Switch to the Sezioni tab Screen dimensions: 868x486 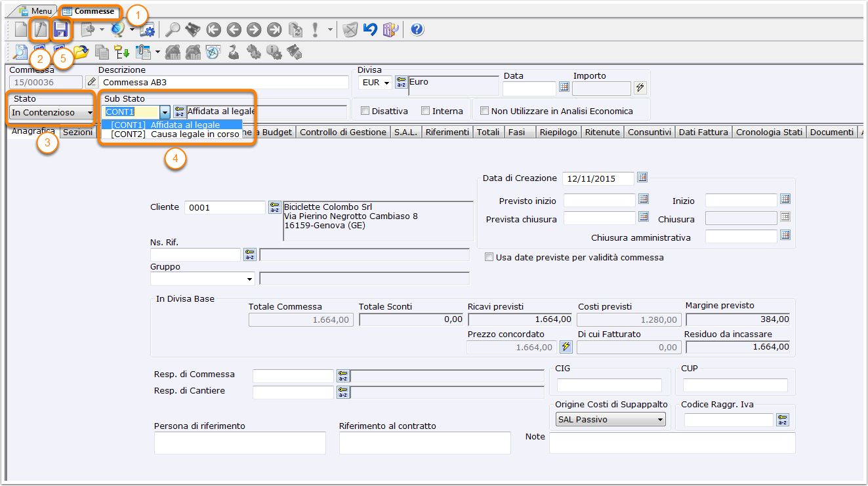coord(77,132)
